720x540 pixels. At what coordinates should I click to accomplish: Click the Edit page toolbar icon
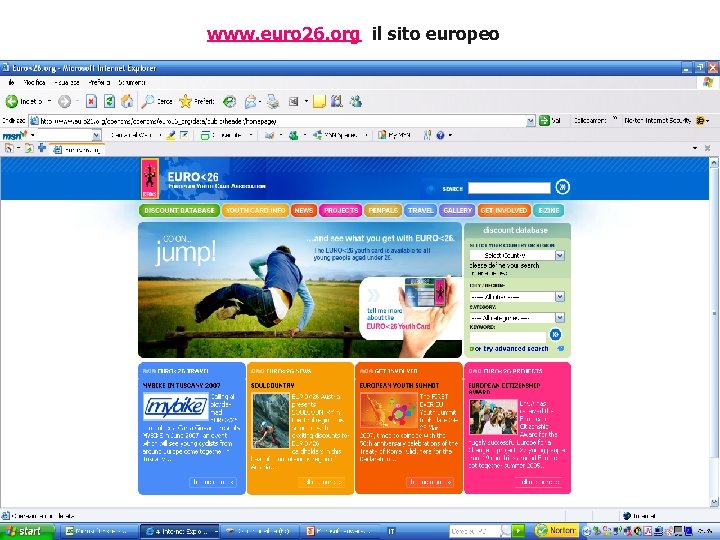(x=293, y=101)
